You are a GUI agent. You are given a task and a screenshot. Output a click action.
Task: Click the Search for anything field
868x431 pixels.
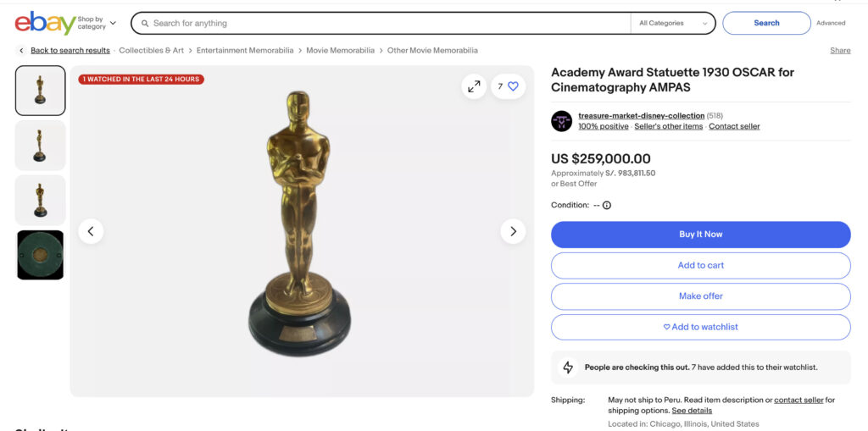(381, 24)
